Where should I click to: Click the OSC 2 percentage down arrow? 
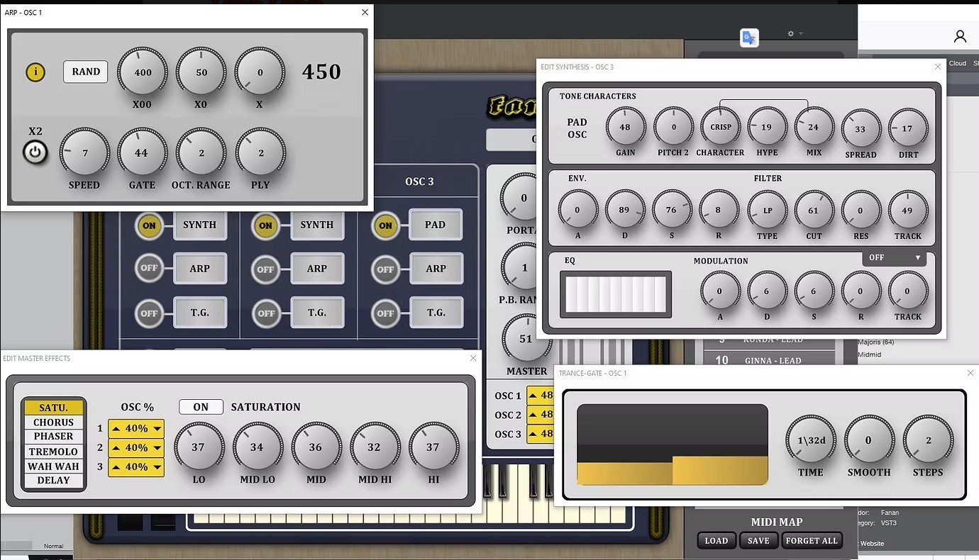coord(157,448)
